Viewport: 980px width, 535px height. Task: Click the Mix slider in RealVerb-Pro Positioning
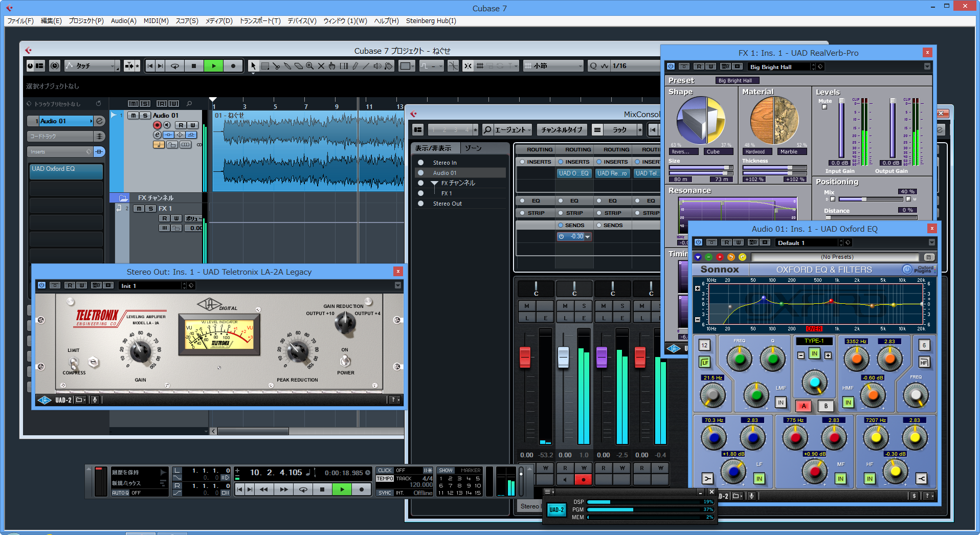(870, 199)
